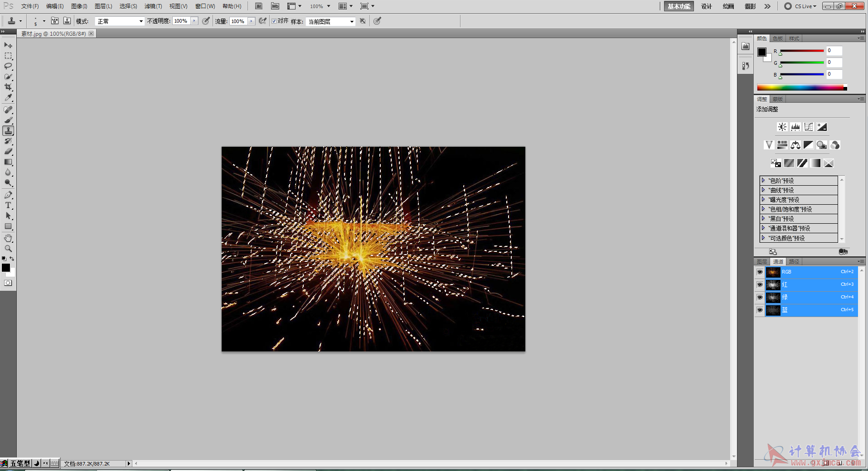Select the Clone Stamp tool
The width and height of the screenshot is (868, 471).
click(8, 130)
